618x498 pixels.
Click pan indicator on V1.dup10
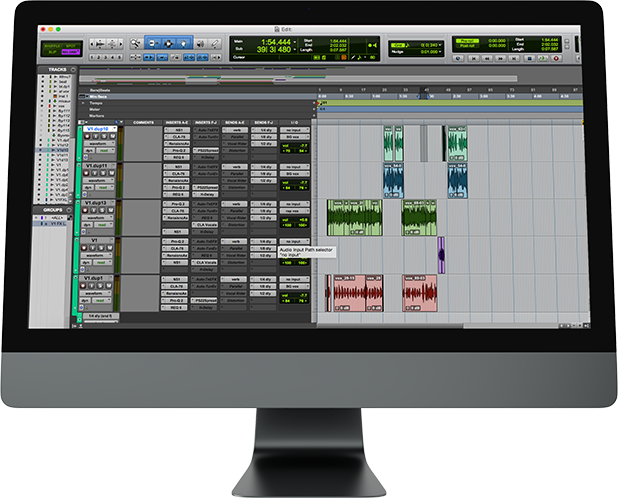(x=294, y=151)
